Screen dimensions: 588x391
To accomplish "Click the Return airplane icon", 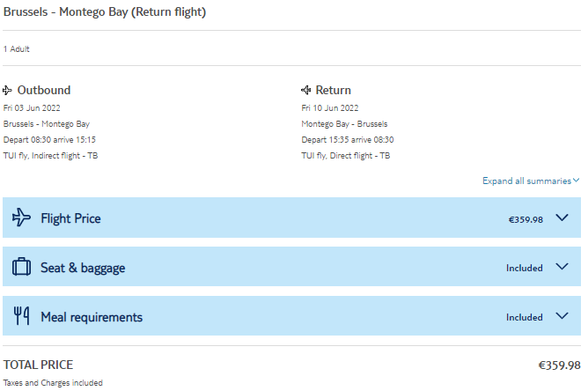I will coord(306,90).
